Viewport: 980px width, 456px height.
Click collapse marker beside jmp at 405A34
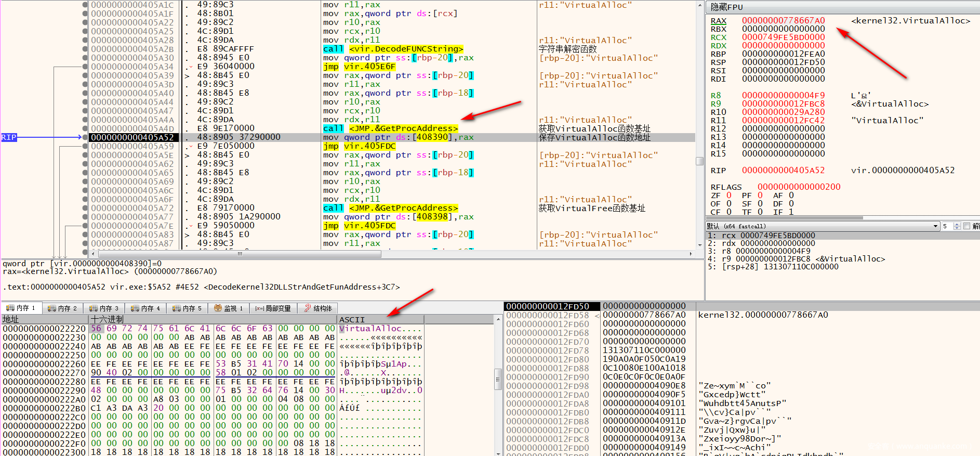coord(191,67)
